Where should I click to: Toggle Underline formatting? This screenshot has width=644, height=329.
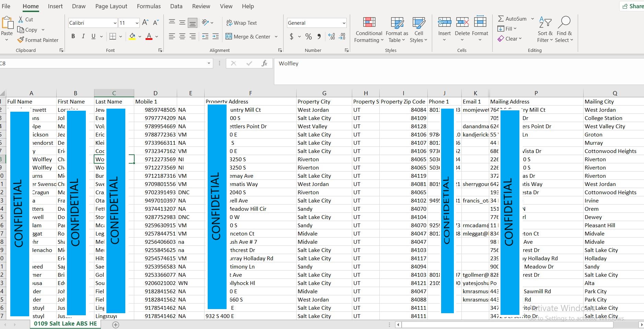click(93, 36)
